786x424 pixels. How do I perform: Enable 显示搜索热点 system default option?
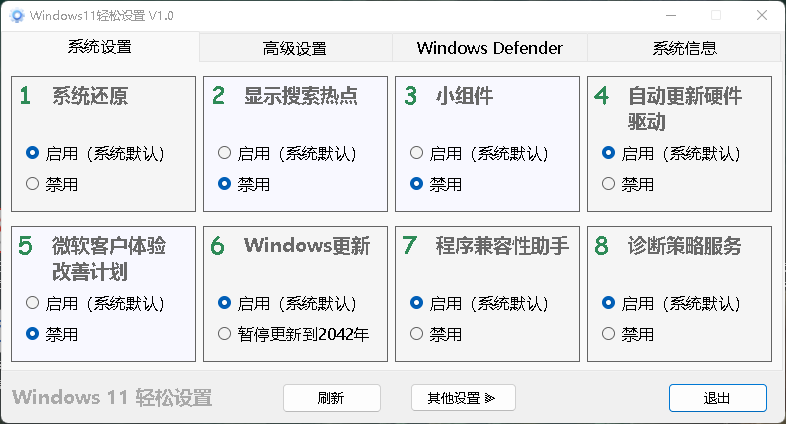pos(225,154)
